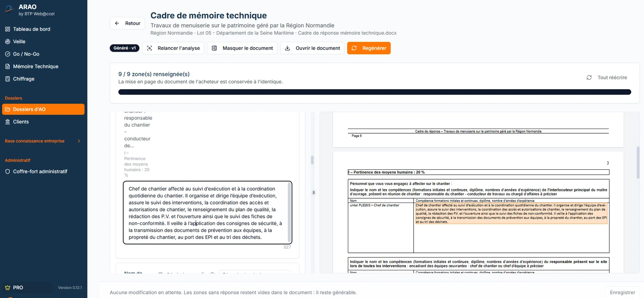Click the PRO crown icon
The width and height of the screenshot is (644, 298).
point(8,287)
